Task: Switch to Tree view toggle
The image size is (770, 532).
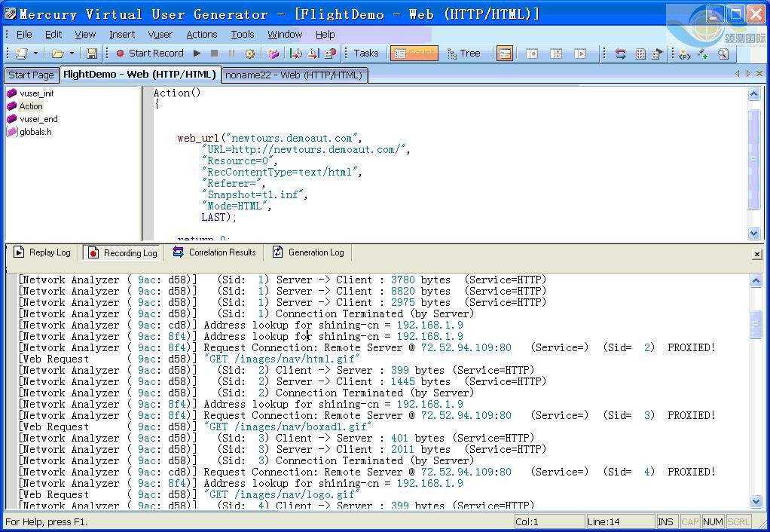Action: point(463,54)
